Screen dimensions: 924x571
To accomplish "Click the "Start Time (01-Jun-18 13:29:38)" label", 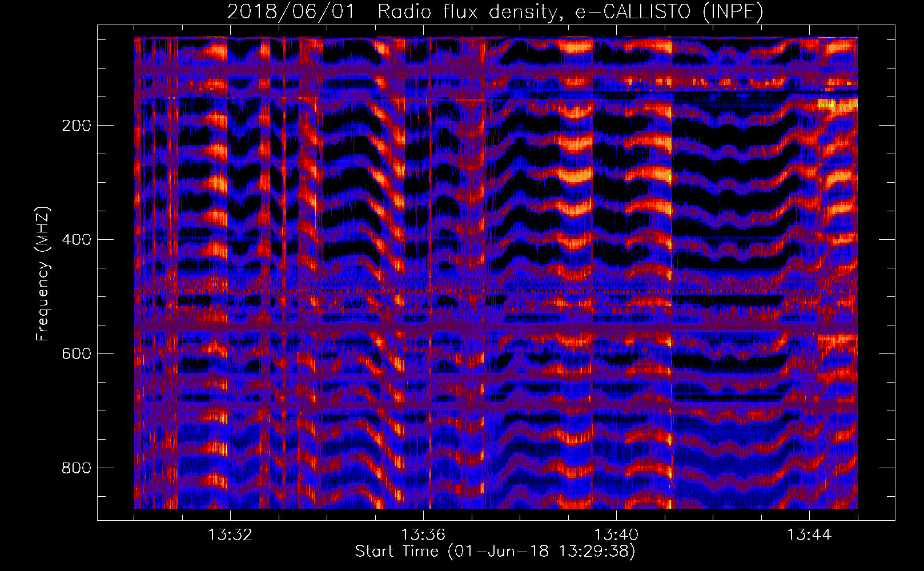I will click(495, 552).
